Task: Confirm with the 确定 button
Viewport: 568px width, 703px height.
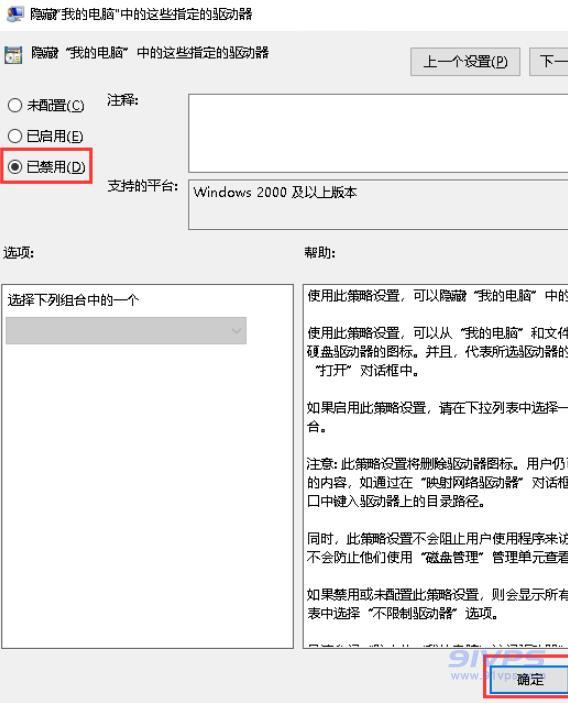Action: [529, 680]
